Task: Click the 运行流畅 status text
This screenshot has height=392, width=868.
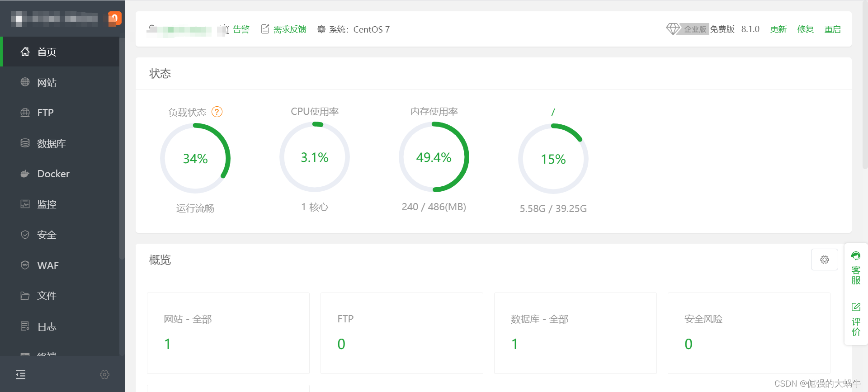Action: pyautogui.click(x=195, y=208)
